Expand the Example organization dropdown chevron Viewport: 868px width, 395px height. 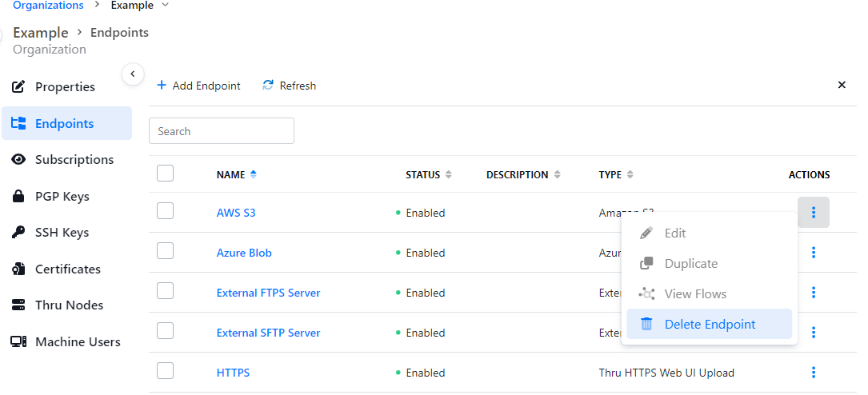point(166,6)
